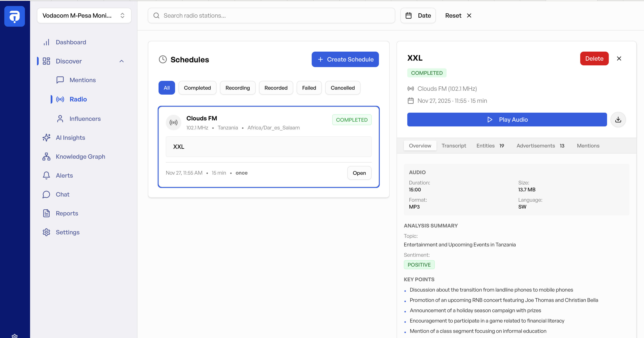Open the Influencers section

click(x=85, y=119)
